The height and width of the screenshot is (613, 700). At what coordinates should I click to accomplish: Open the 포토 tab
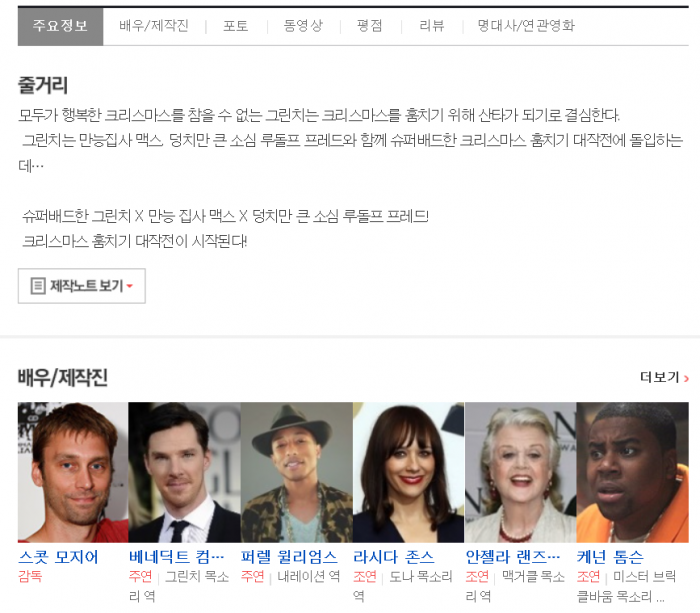click(x=236, y=26)
